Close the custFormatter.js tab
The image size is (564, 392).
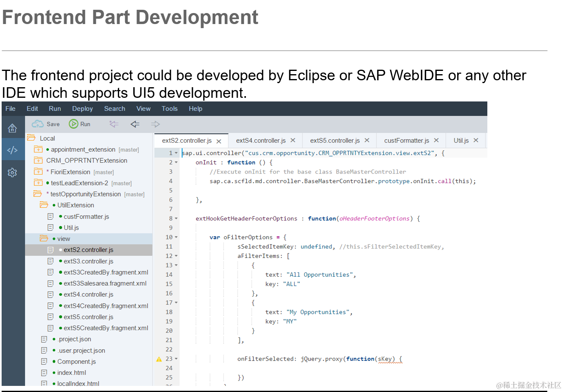point(436,140)
